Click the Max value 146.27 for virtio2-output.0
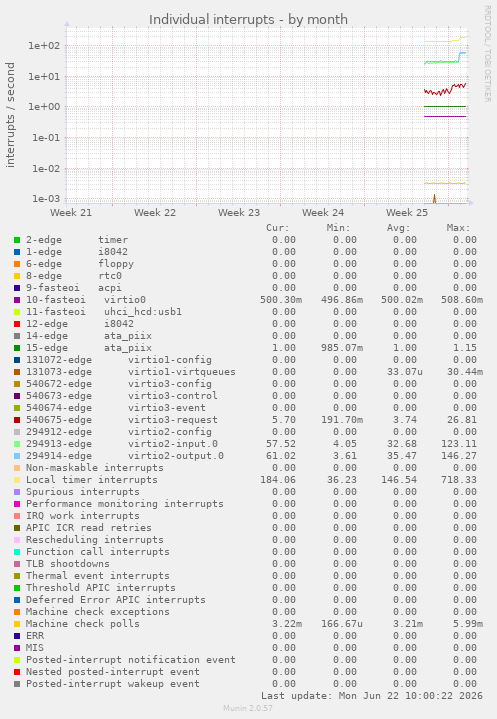The width and height of the screenshot is (497, 719). (458, 456)
